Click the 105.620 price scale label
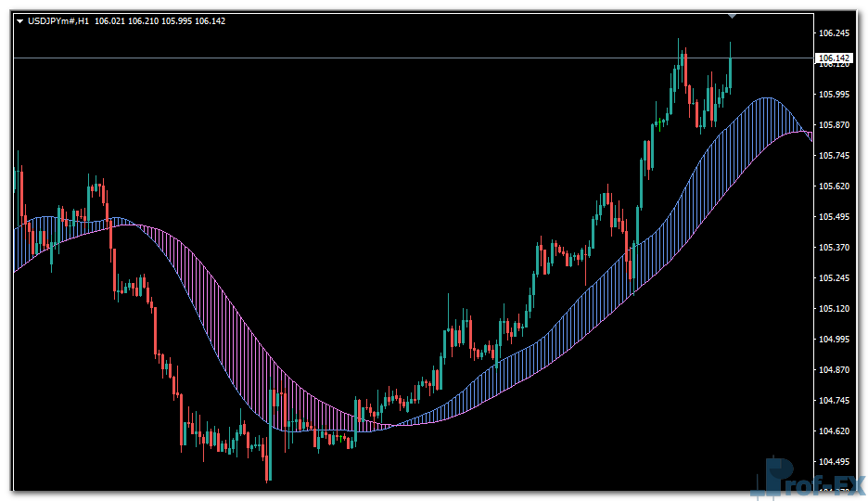This screenshot has width=868, height=501. tap(835, 186)
